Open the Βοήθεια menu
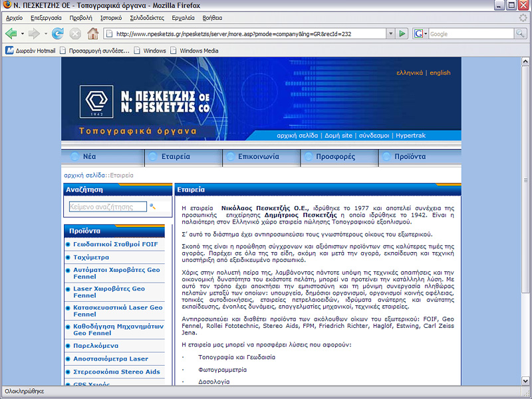Image resolution: width=532 pixels, height=399 pixels. click(212, 18)
